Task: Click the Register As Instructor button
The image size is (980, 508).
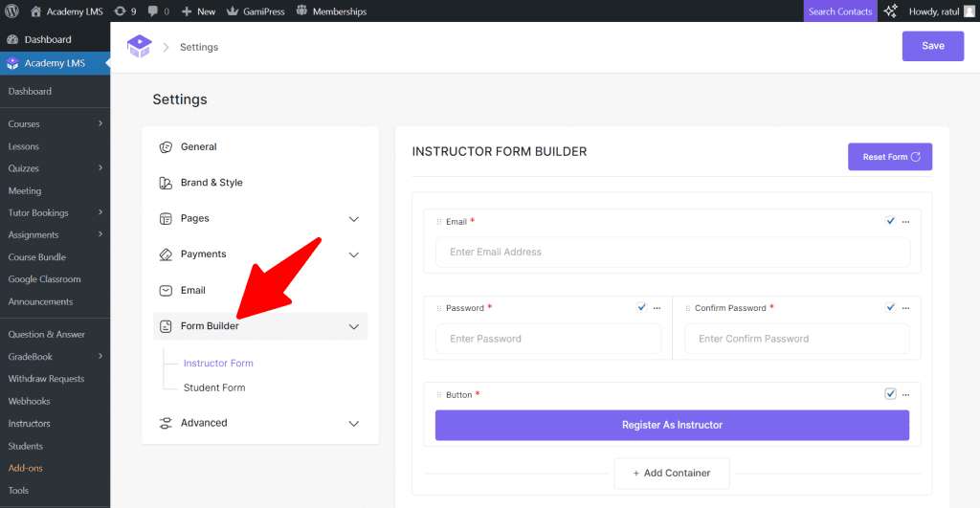Action: click(672, 425)
